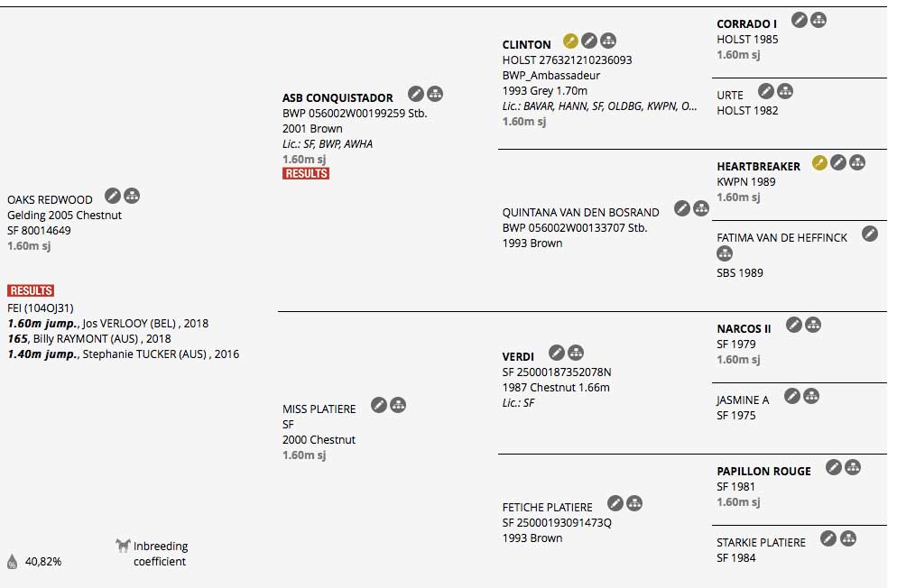Screen dimensions: 897x588
Task: Click the red RESULTS button under OAKS REDWOOD
Action: [x=31, y=290]
